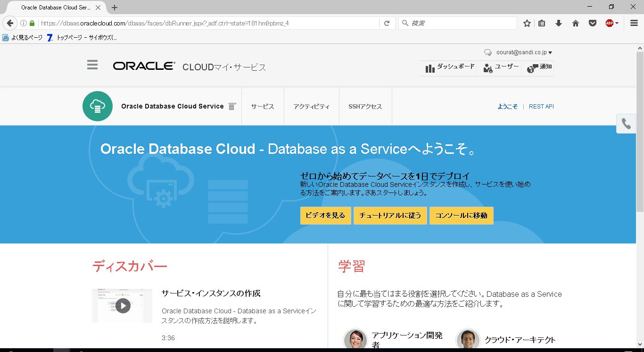Click the Adblock Plus ABP icon
Viewport: 644px width, 352px height.
(x=610, y=23)
